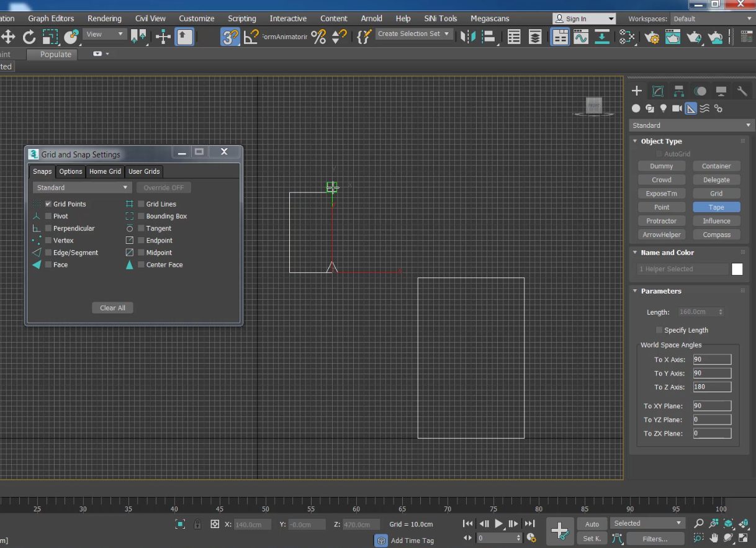This screenshot has height=548, width=756.
Task: Click the ViewCube in the viewport
Action: point(594,107)
